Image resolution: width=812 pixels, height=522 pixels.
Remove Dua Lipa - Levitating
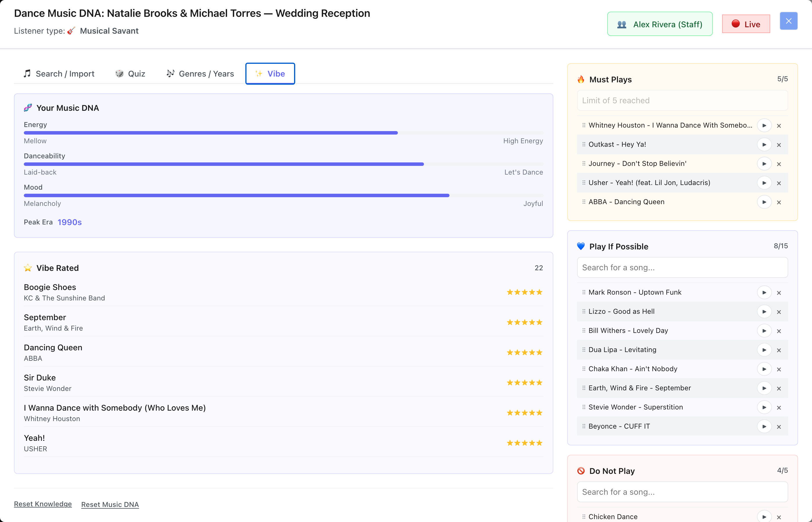[x=779, y=350]
